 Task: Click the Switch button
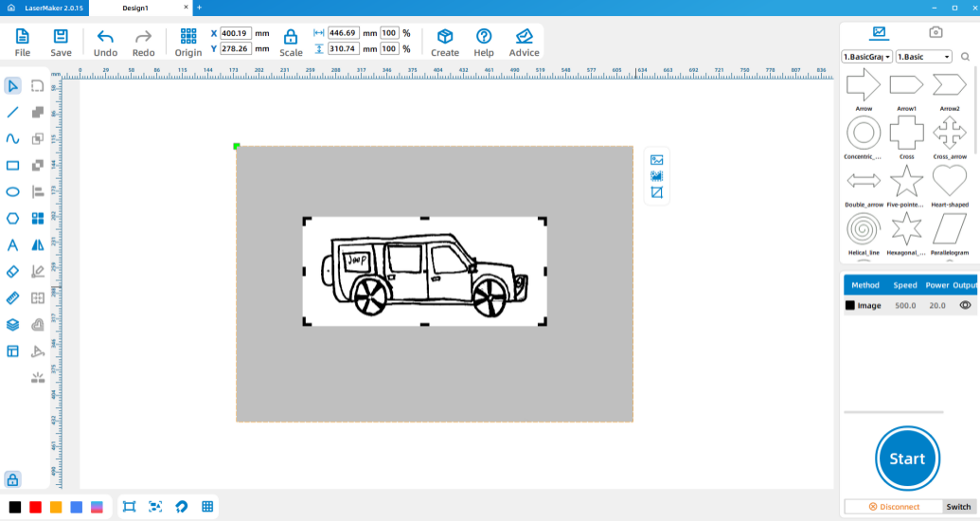pyautogui.click(x=958, y=507)
